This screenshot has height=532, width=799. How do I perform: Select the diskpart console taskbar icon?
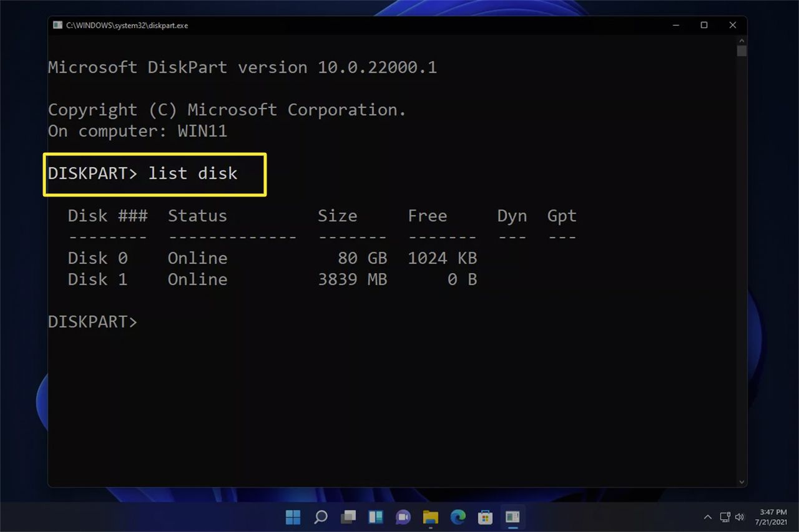pos(512,517)
